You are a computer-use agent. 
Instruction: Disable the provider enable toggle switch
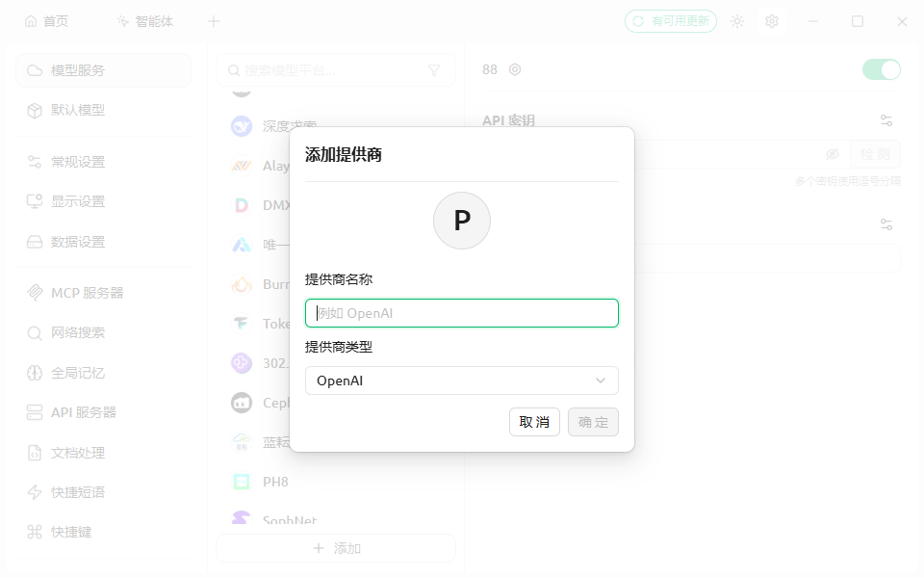pyautogui.click(x=881, y=69)
